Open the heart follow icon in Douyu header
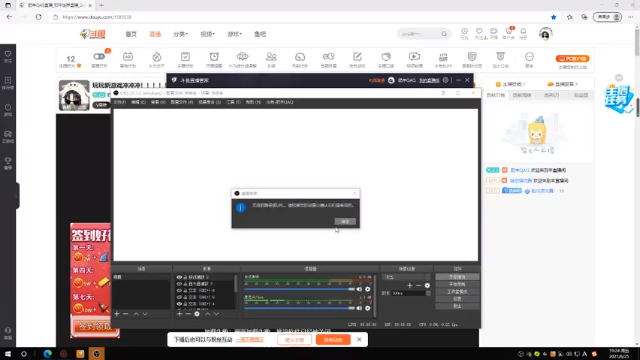Screen dimensions: 640x360 click(479, 31)
